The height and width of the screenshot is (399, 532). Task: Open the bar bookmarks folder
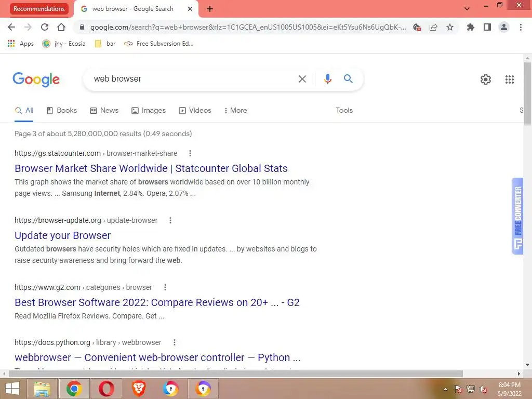pos(105,44)
